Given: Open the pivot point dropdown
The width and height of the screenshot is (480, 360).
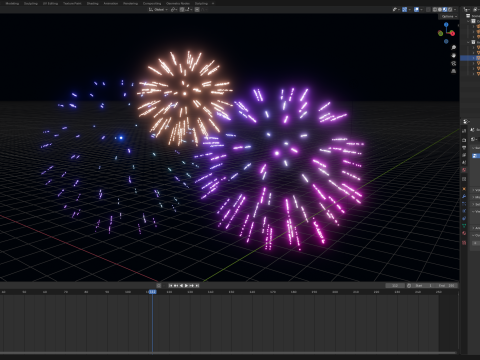Looking at the screenshot, I should pyautogui.click(x=174, y=10).
